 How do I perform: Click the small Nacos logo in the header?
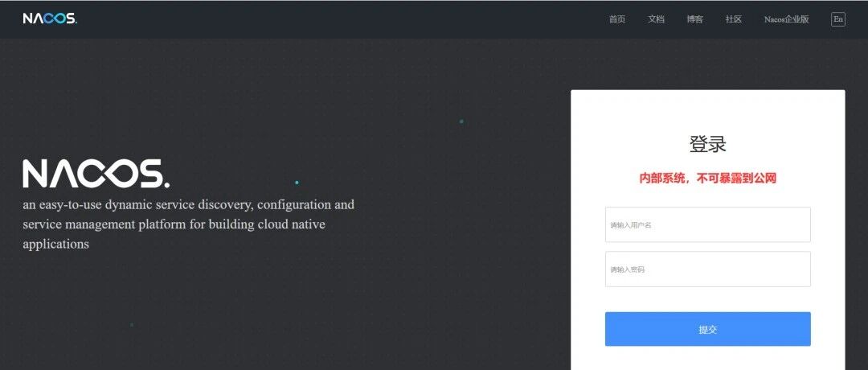(x=50, y=18)
